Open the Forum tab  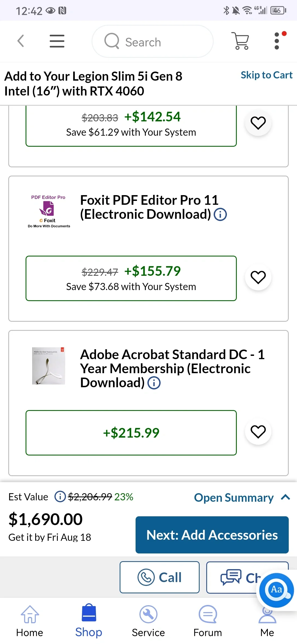208,621
